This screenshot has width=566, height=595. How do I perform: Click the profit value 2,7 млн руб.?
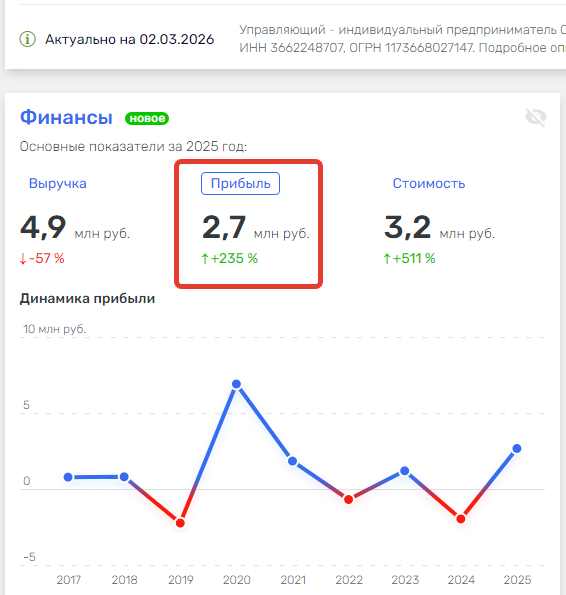click(256, 228)
